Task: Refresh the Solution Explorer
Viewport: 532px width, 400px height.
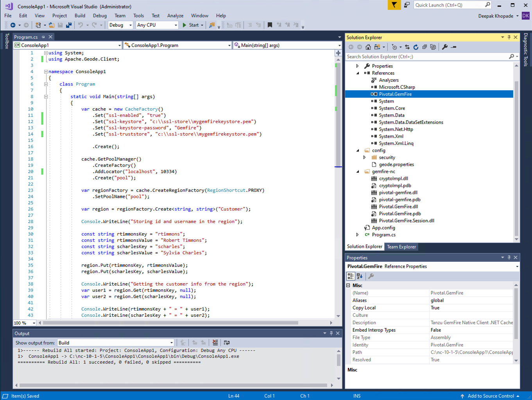Action: click(x=416, y=46)
